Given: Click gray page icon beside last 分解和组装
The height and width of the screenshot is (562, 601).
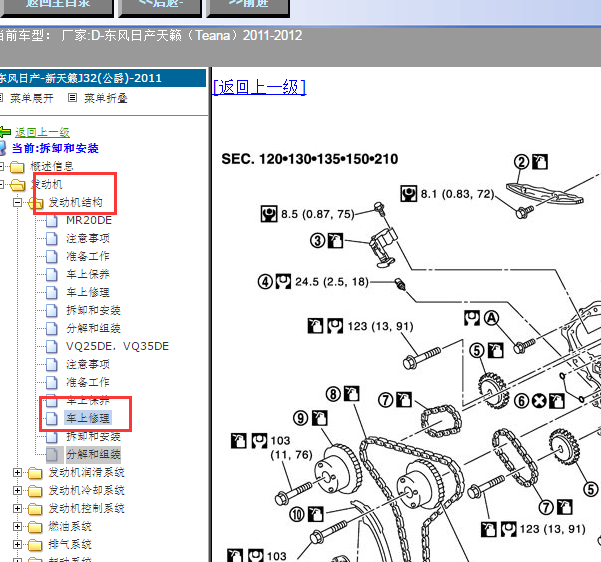Looking at the screenshot, I should click(x=52, y=455).
